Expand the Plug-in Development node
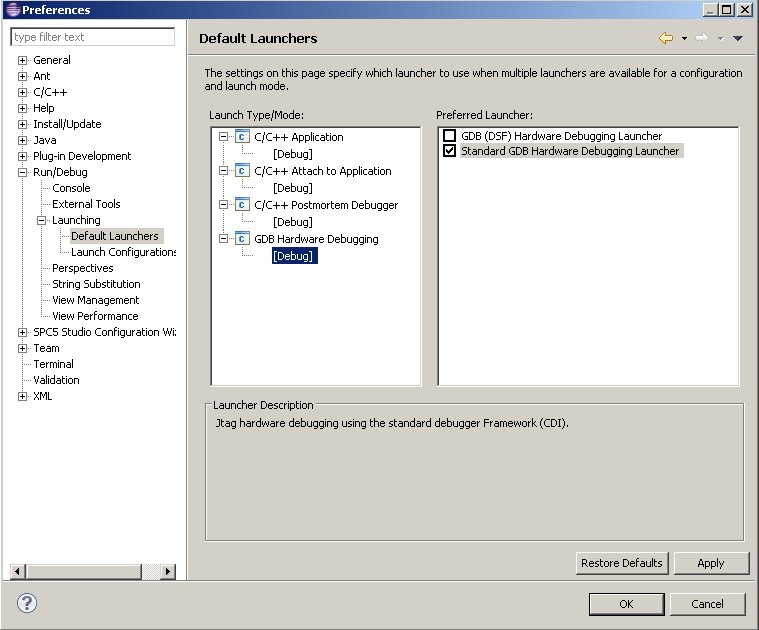759x630 pixels. coord(22,156)
